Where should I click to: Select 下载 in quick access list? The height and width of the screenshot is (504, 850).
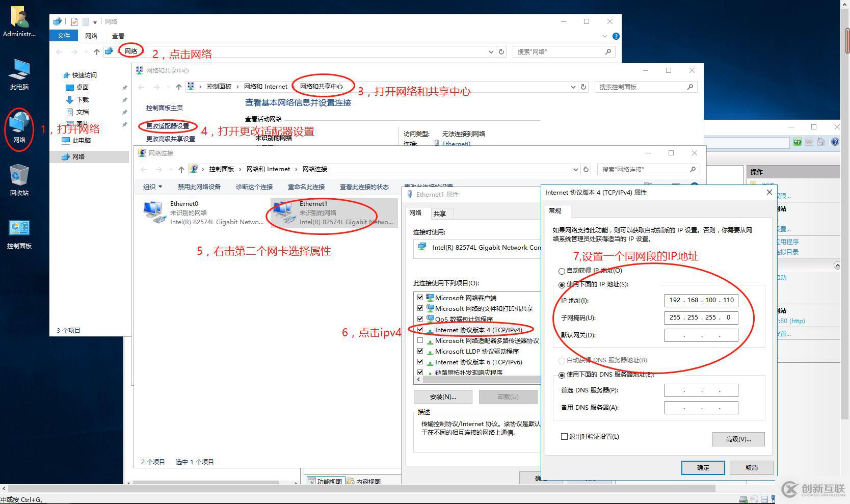82,99
